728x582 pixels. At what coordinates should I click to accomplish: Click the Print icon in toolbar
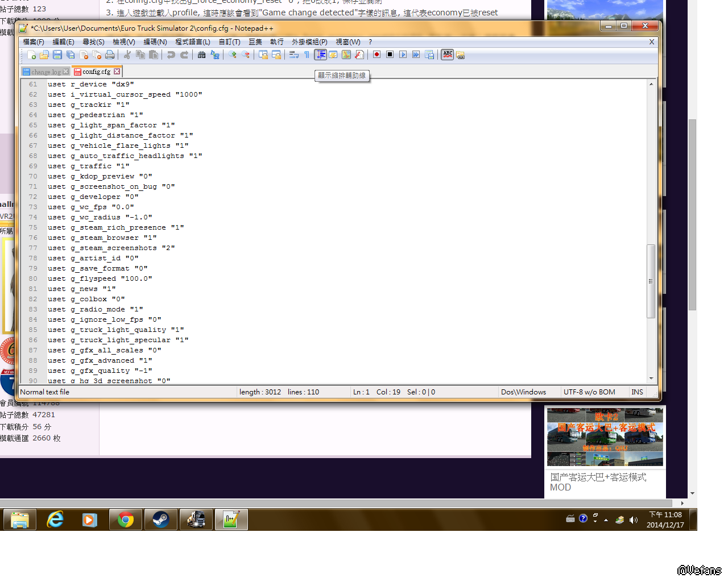click(110, 55)
